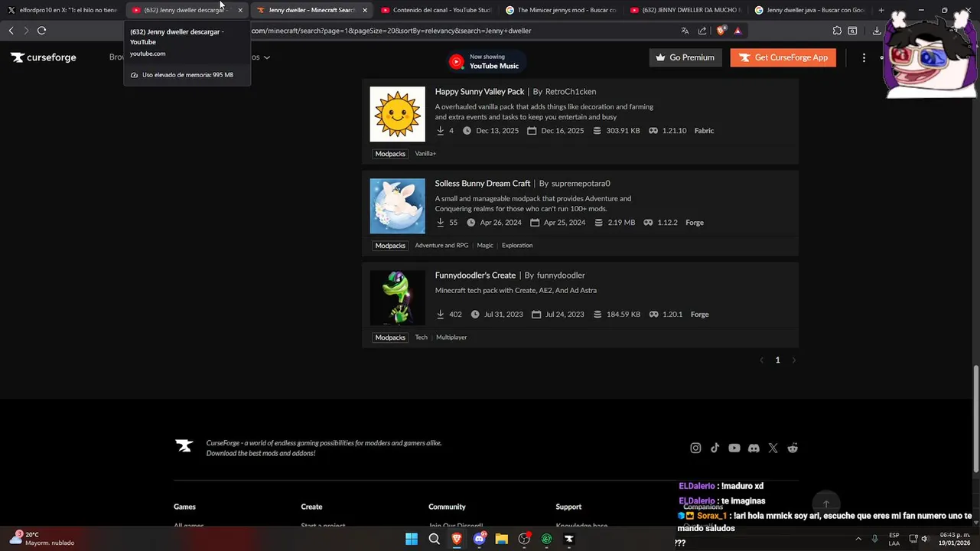Screen dimensions: 980x551
Task: Open the Windows Start button
Action: tap(412, 539)
